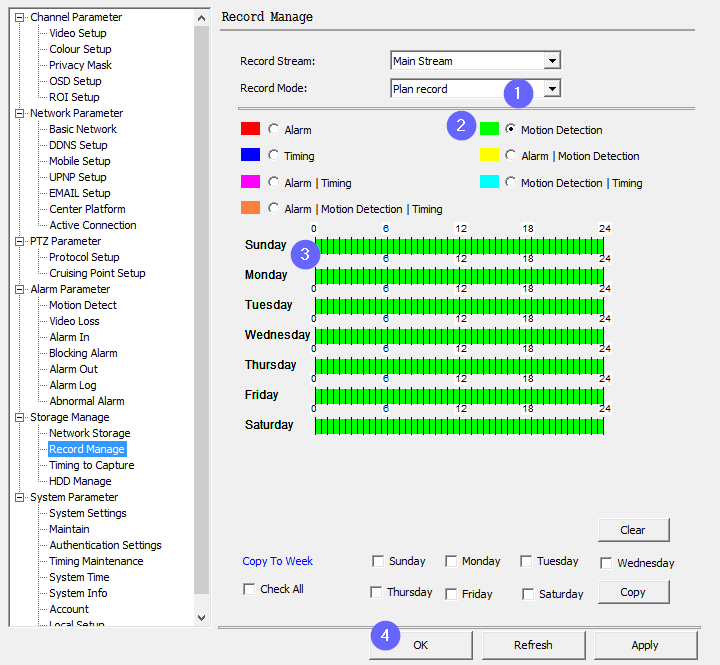The height and width of the screenshot is (665, 720).
Task: Open System Settings in the tree
Action: point(88,513)
